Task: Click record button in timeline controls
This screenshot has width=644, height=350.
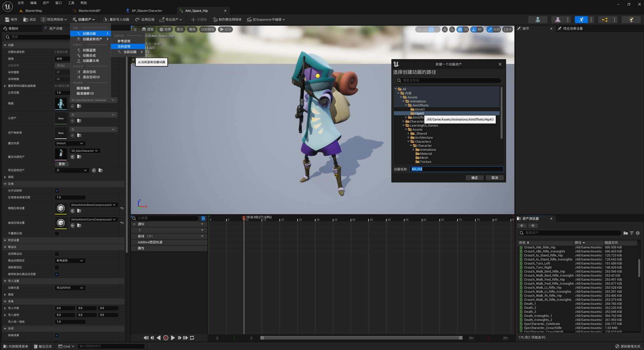Action: coord(166,338)
